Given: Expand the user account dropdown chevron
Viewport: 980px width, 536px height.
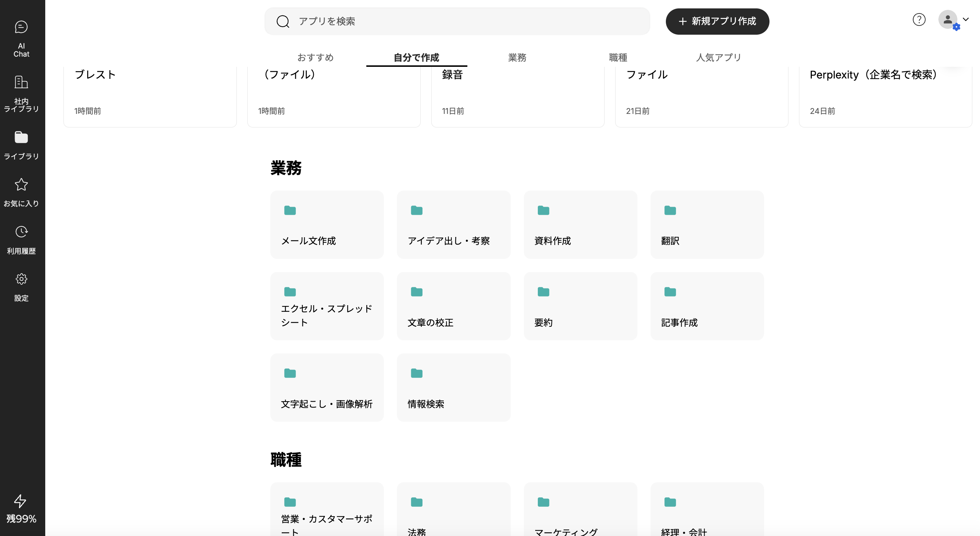Looking at the screenshot, I should tap(965, 19).
